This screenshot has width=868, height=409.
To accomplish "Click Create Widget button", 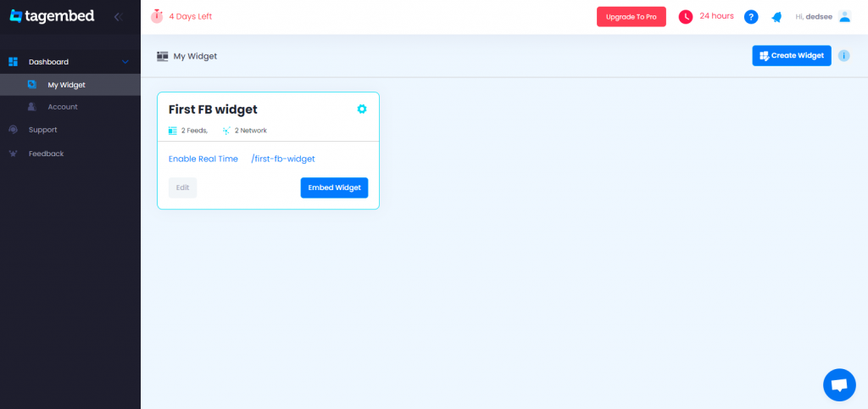I will (x=792, y=55).
